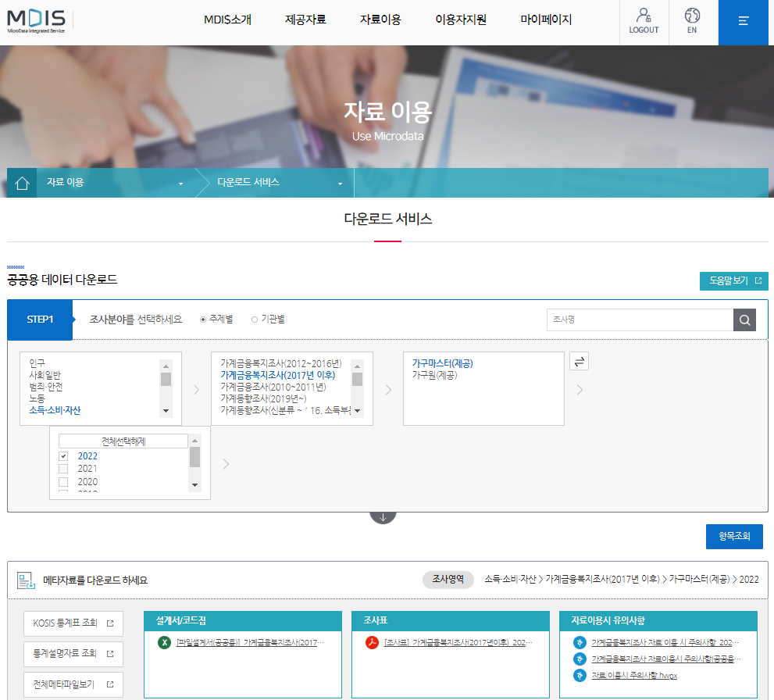
Task: Click the LOGOUT user icon
Action: coord(644,16)
